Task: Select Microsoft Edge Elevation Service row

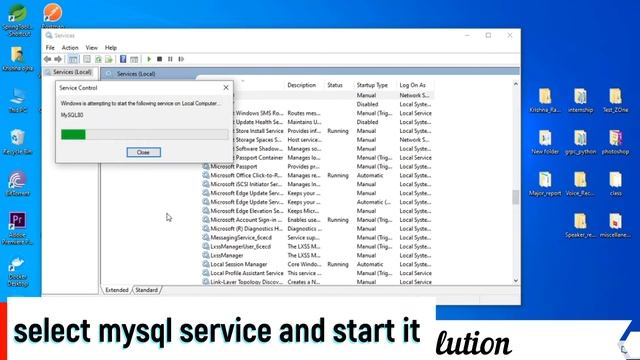Action: pos(317,211)
